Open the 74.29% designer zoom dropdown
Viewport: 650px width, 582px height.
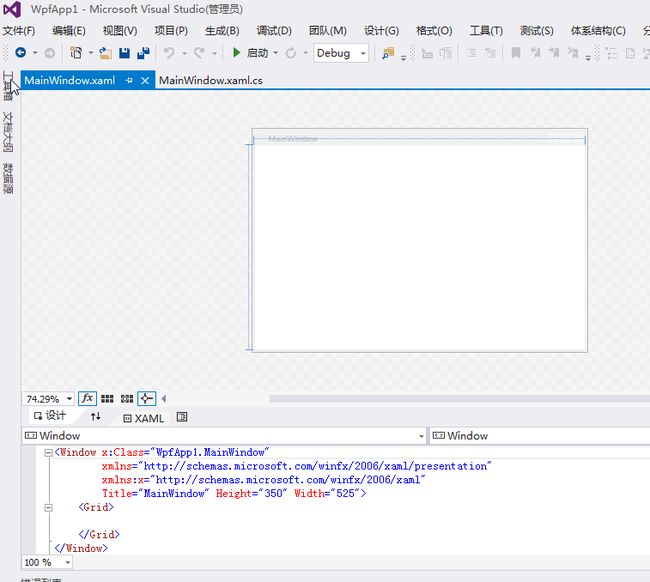[x=69, y=399]
